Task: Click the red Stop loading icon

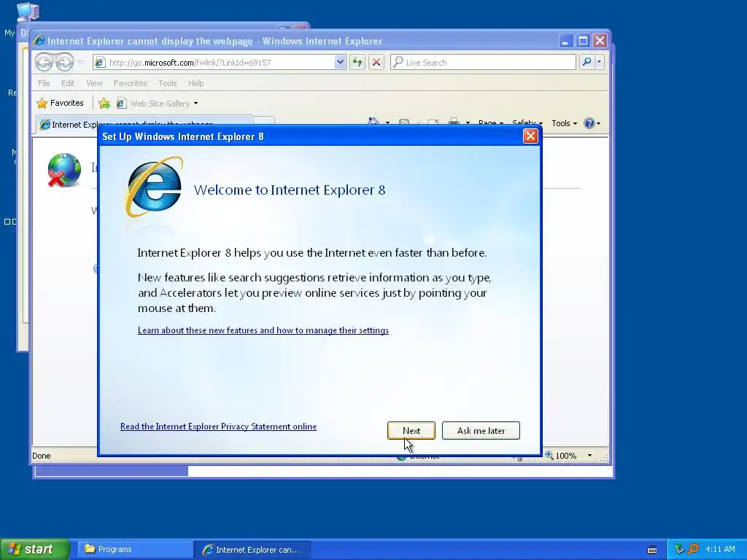Action: 376,62
